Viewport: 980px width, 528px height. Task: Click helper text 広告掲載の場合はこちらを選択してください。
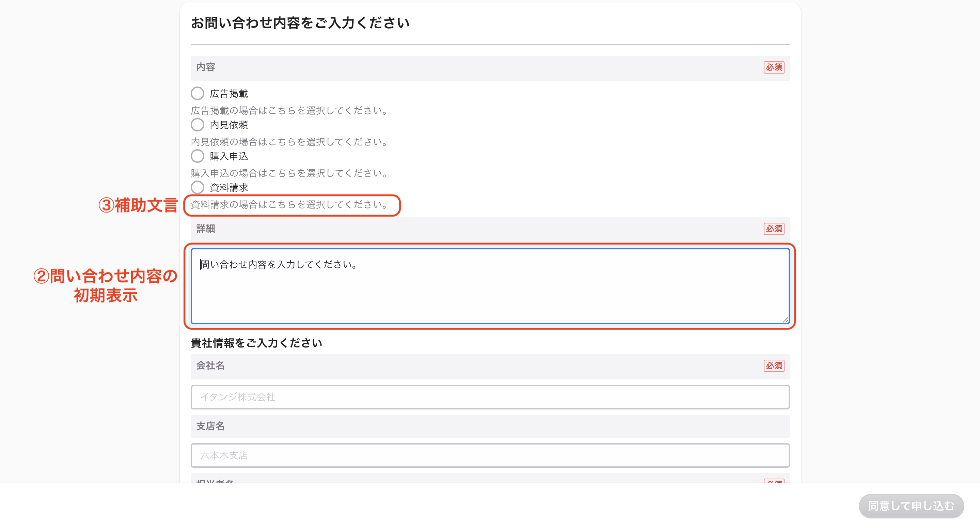click(x=289, y=110)
